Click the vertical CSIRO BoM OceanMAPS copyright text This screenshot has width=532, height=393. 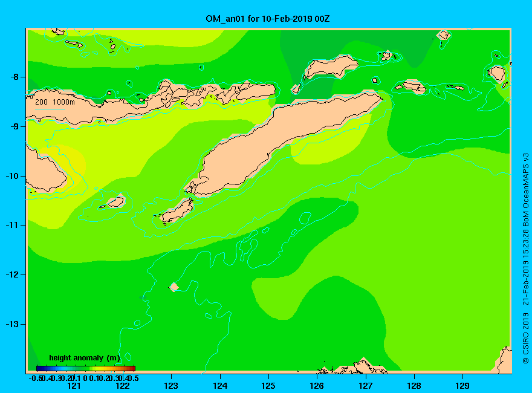pyautogui.click(x=525, y=258)
